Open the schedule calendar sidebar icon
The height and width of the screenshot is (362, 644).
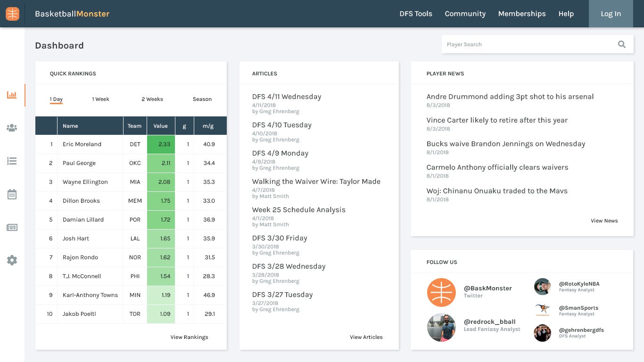click(x=12, y=194)
